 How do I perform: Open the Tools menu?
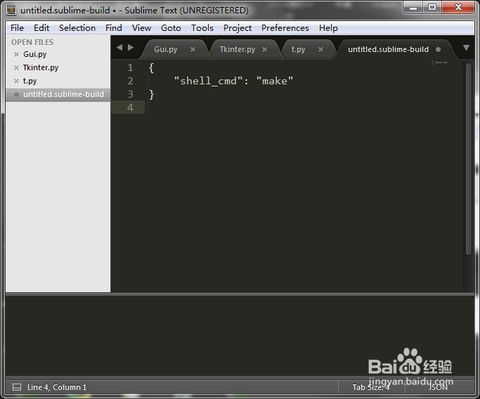[202, 28]
